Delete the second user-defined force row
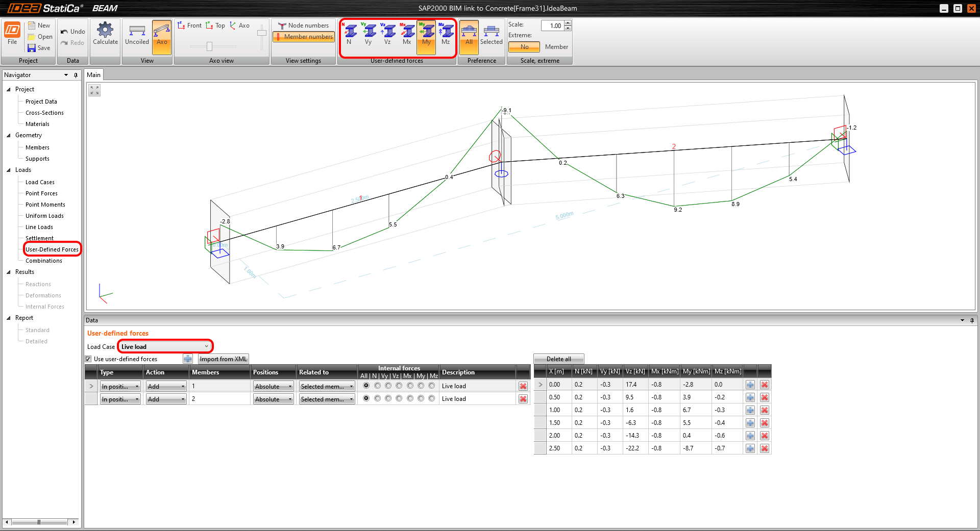The height and width of the screenshot is (531, 980). click(523, 399)
